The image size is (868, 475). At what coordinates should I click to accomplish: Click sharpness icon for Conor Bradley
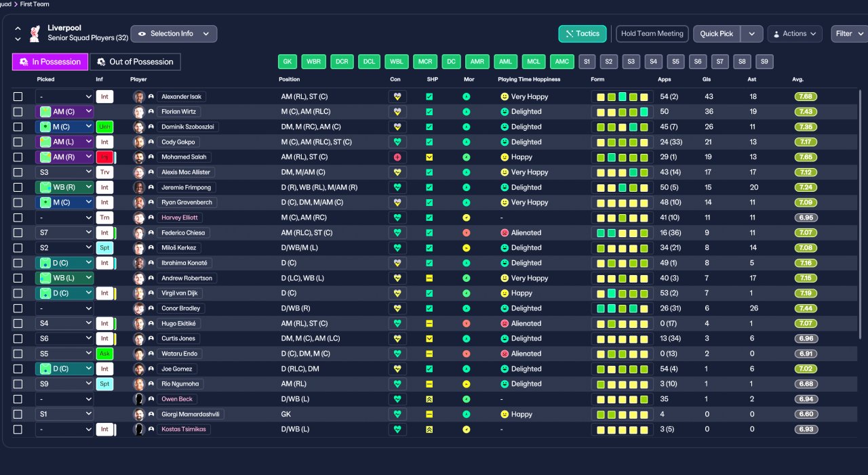429,308
